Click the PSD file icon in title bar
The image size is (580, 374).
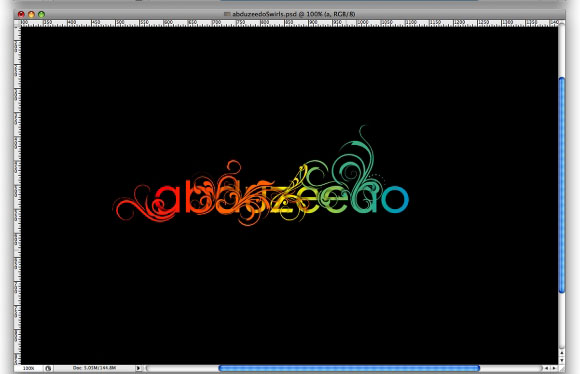227,14
